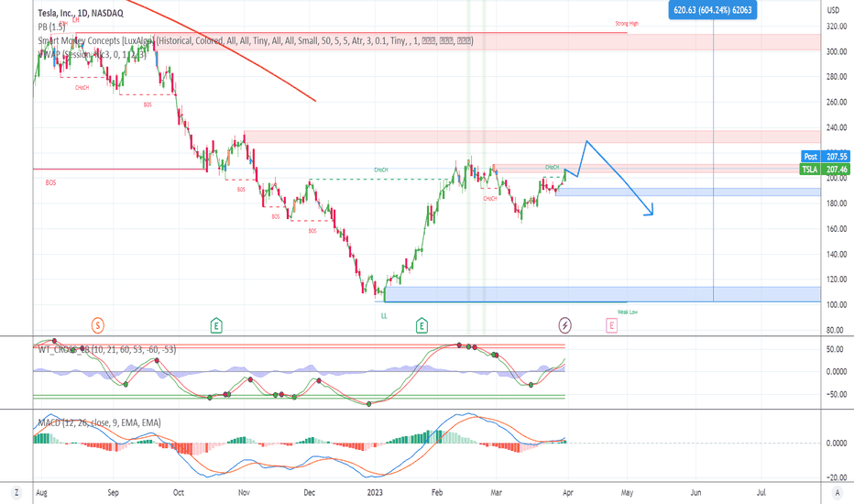Image resolution: width=854 pixels, height=504 pixels.
Task: Click the 300.00 price axis value
Action: pos(837,51)
